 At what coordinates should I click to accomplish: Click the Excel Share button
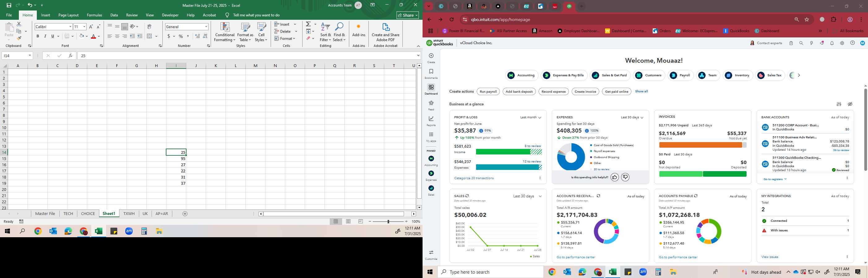407,15
